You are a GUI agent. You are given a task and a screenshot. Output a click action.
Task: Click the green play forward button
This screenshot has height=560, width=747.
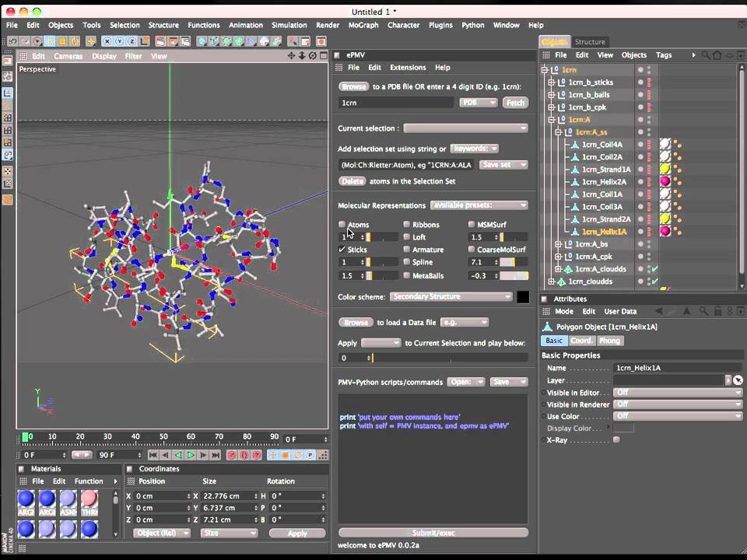191,455
